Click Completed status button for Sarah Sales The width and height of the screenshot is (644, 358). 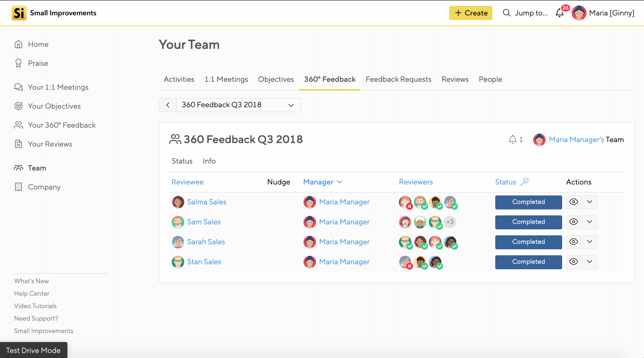(x=528, y=242)
